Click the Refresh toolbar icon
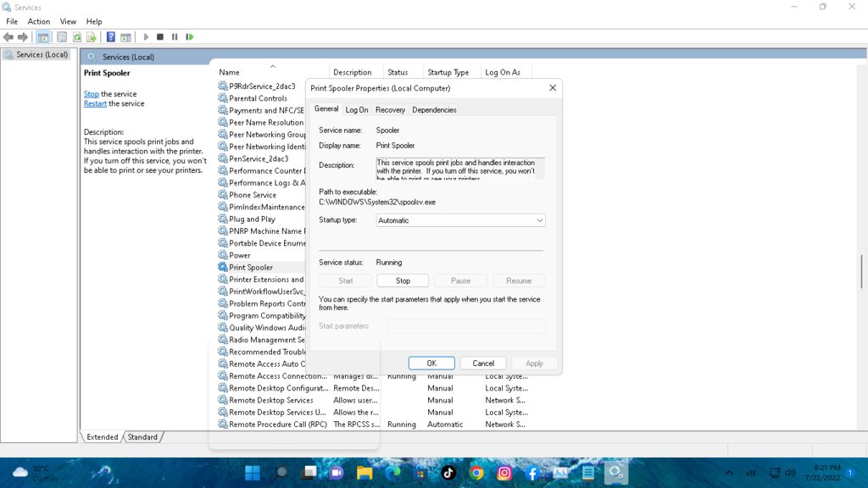 click(77, 37)
